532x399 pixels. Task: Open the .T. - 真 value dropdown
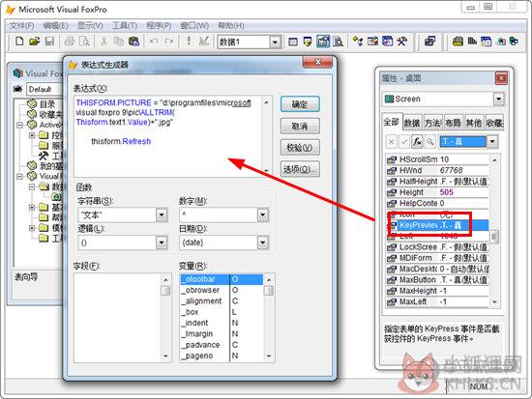coord(492,141)
